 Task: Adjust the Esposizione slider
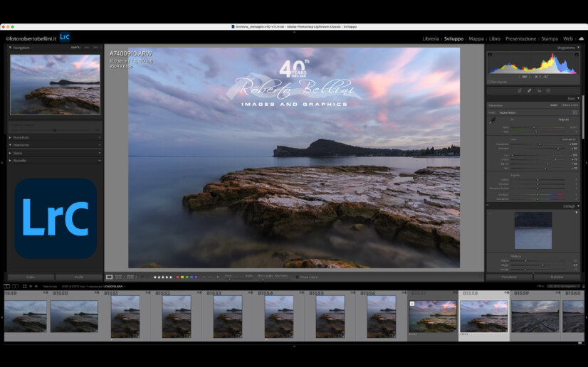click(x=540, y=144)
